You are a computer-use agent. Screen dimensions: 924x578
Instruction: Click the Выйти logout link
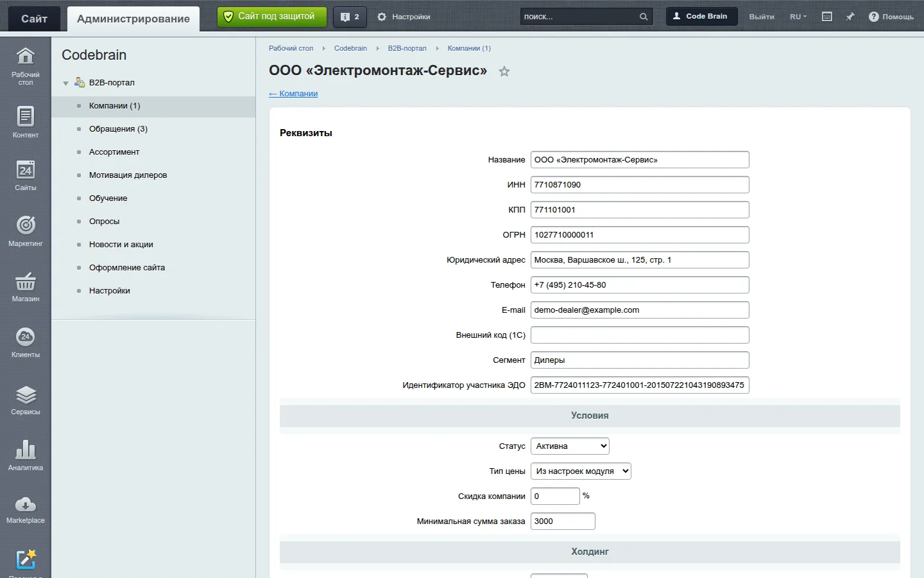click(762, 17)
